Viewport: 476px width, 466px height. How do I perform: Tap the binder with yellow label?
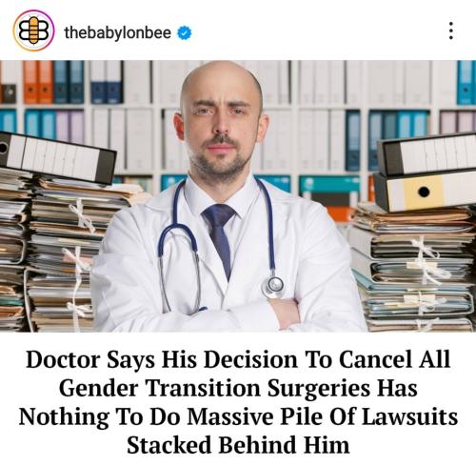tap(426, 192)
